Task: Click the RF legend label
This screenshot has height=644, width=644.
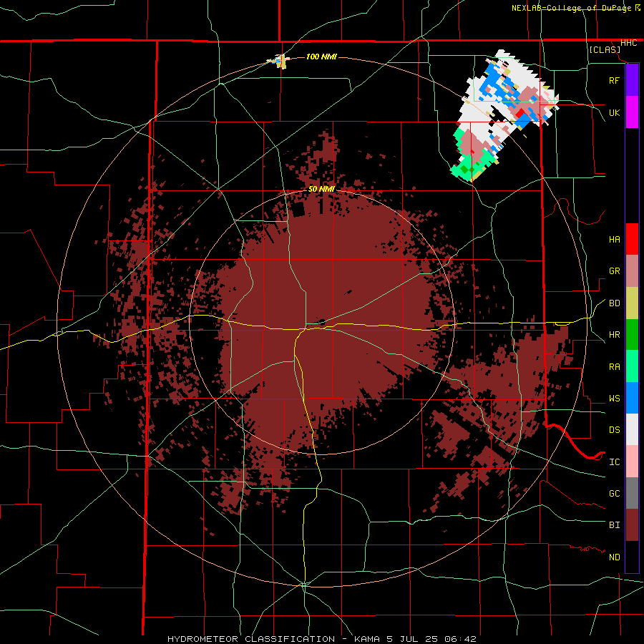Action: click(x=614, y=80)
